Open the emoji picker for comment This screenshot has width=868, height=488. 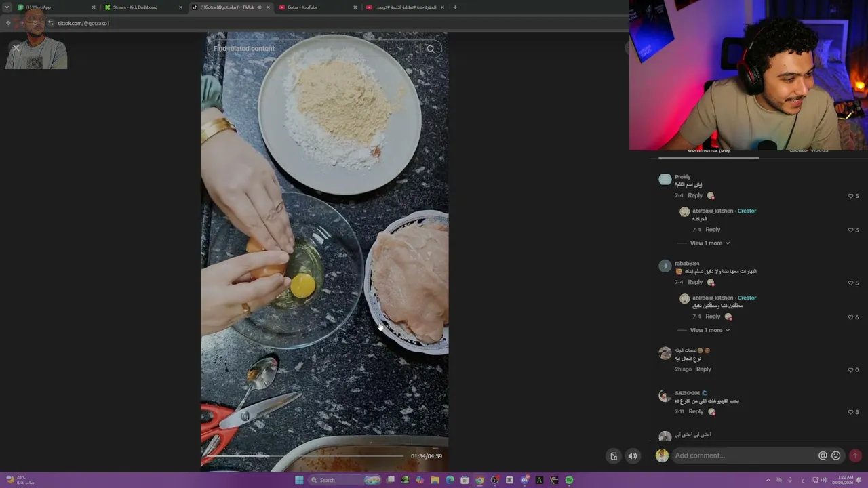coord(836,456)
